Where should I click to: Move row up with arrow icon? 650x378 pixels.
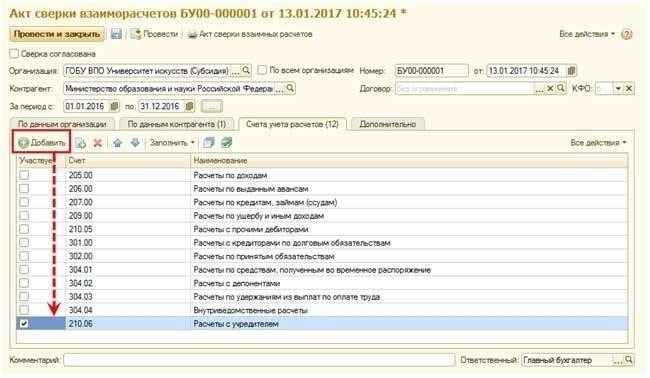coord(117,143)
